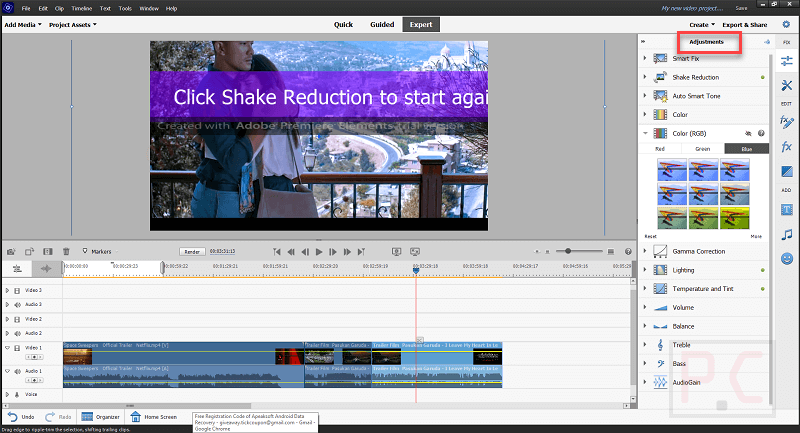
Task: Expand the Video 3 track
Action: [x=7, y=290]
